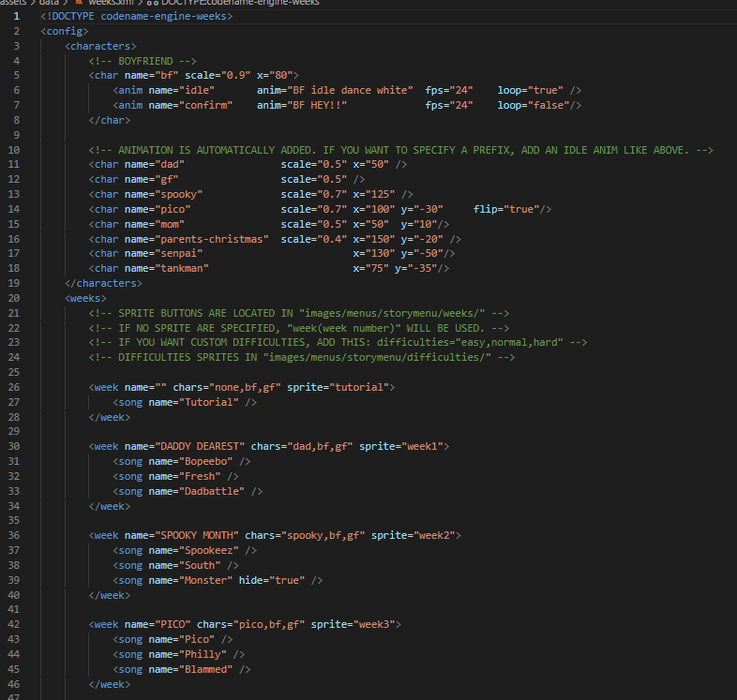Click the song name "Spookeez"
737x700 pixels.
click(209, 551)
